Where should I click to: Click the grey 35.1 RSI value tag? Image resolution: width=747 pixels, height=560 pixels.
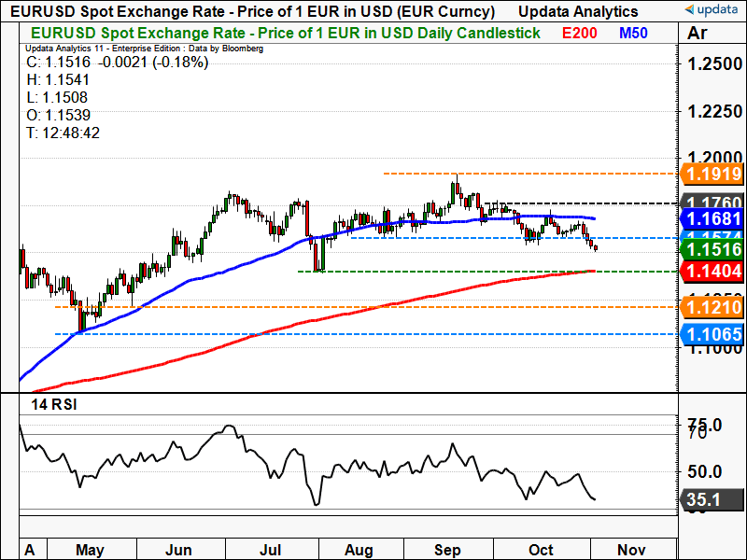click(x=707, y=500)
